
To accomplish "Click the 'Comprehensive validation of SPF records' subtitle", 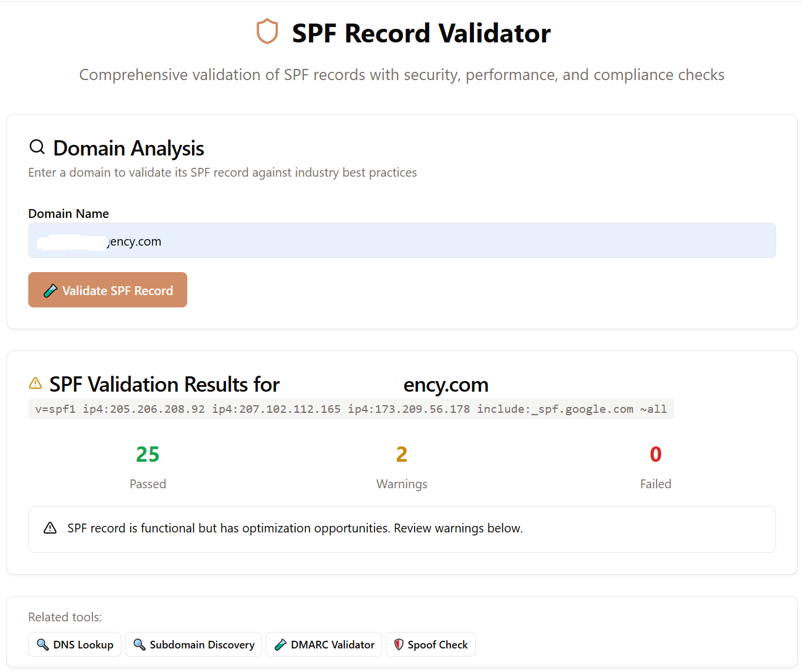I will [x=402, y=75].
